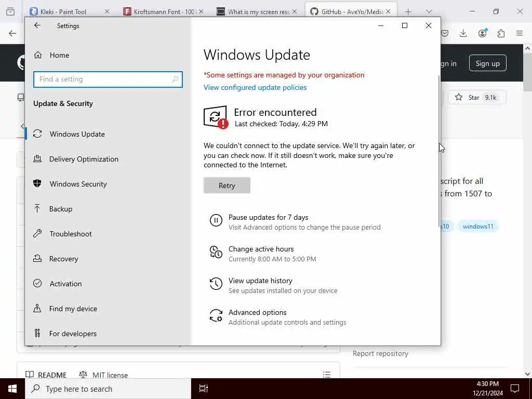Select the GitHub - AveYo/Media tab

tap(351, 11)
